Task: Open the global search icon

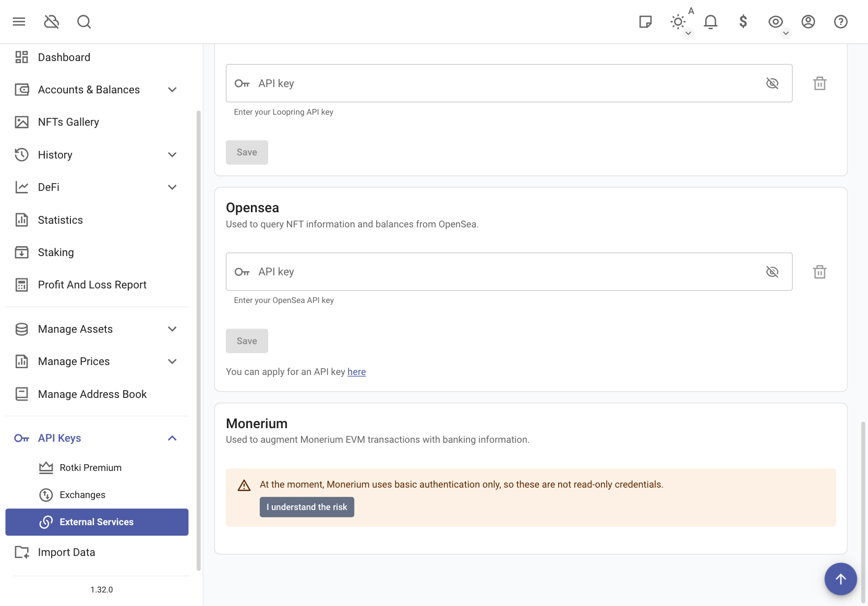Action: pos(84,21)
